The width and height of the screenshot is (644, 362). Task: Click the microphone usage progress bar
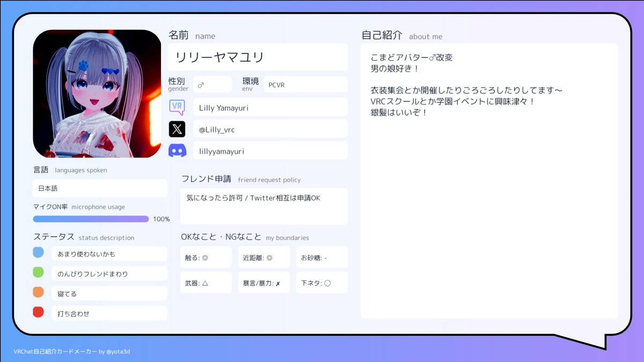coord(91,219)
